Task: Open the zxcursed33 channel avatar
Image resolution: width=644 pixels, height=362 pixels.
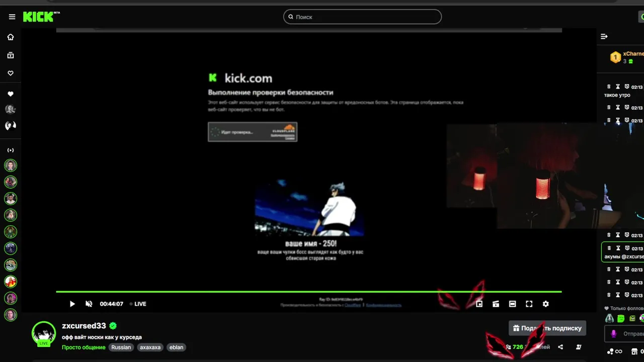Action: (x=44, y=333)
